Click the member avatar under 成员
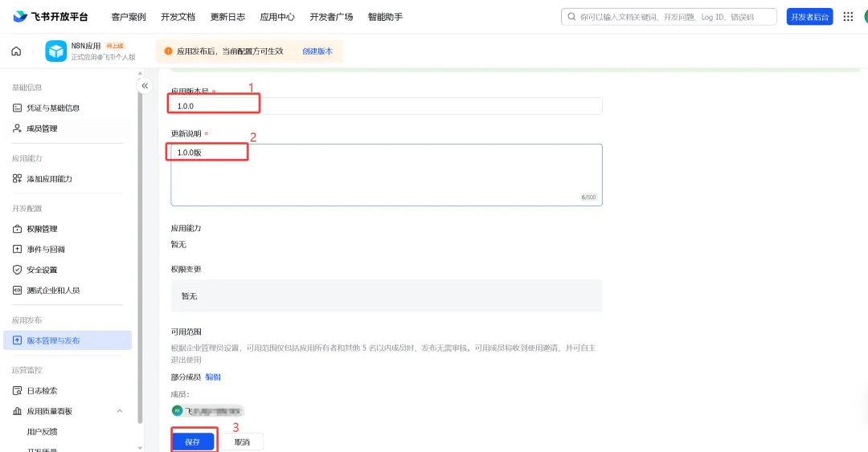Screen dimensions: 868x452 point(177,410)
